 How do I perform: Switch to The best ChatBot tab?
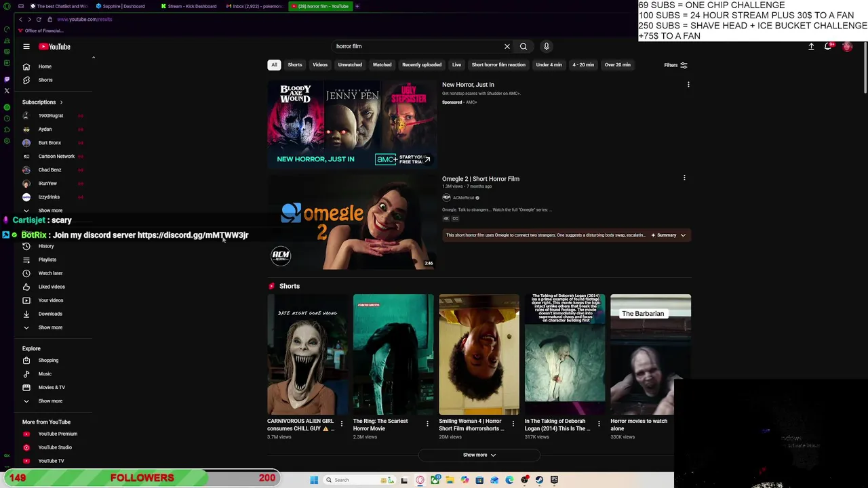58,6
